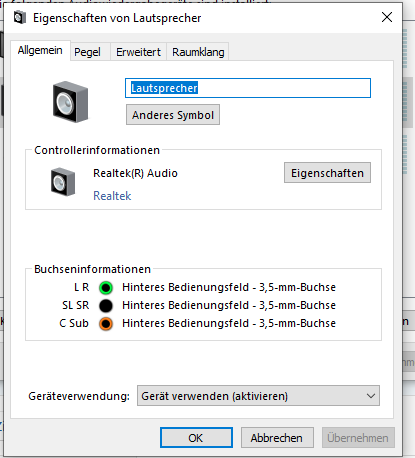Image resolution: width=415 pixels, height=458 pixels.
Task: Click the Realtek manufacturer link
Action: pos(112,196)
